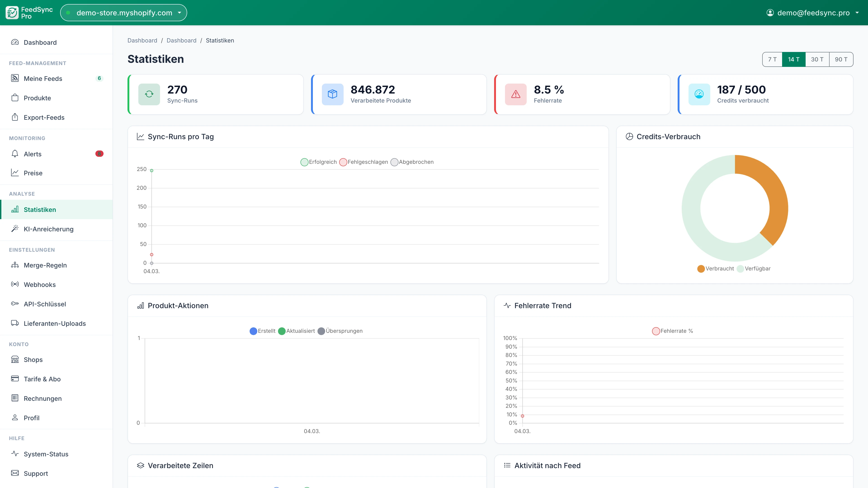Open Dashboard from the breadcrumb

(142, 40)
